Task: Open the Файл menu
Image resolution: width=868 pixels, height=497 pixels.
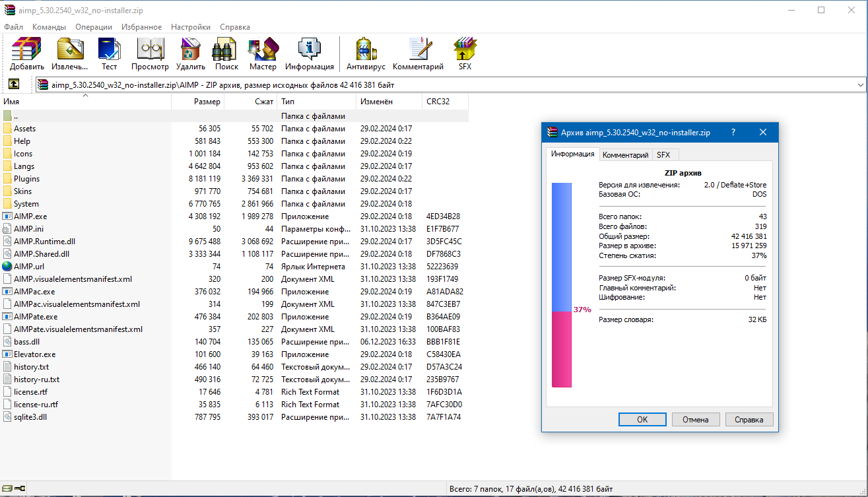Action: (x=13, y=27)
